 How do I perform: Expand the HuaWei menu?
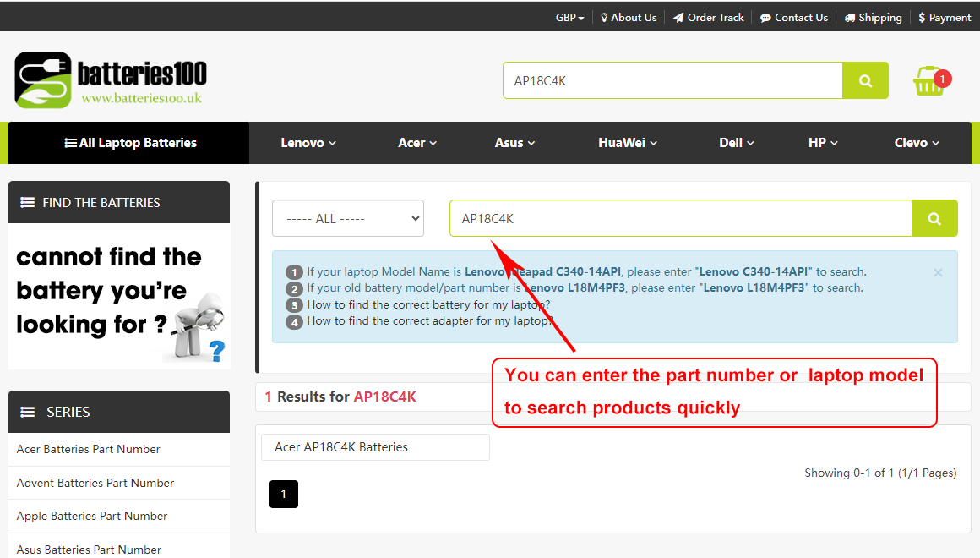(628, 143)
